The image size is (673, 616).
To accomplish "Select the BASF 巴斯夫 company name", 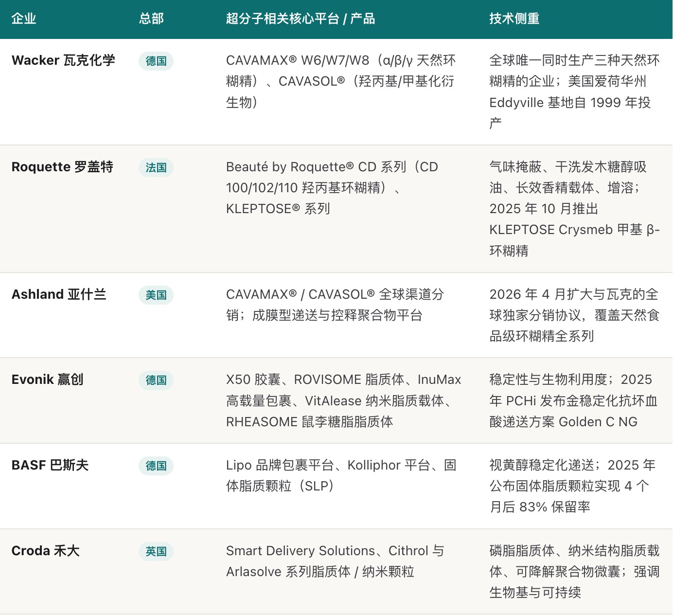I will 50,465.
